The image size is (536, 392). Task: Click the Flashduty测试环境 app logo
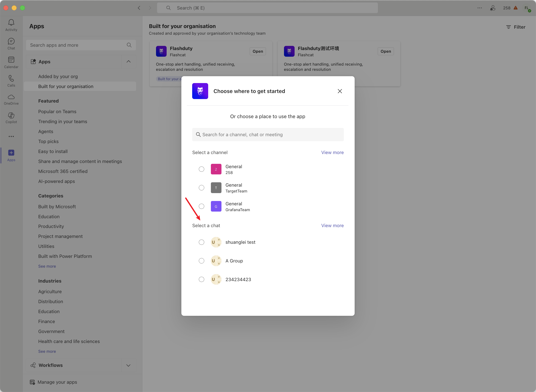click(x=289, y=51)
